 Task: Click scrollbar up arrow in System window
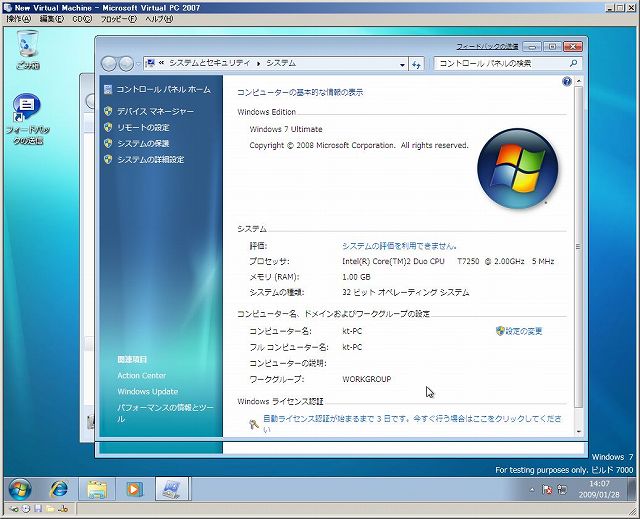(x=578, y=81)
